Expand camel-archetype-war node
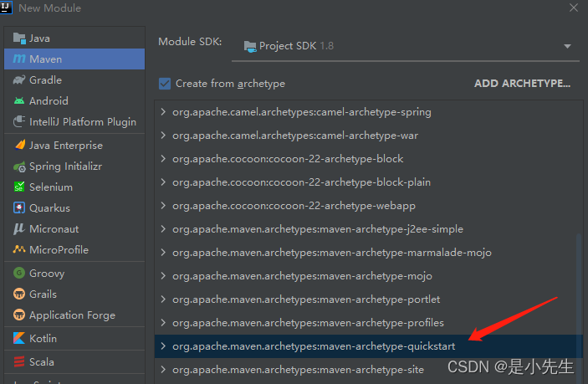Viewport: 588px width, 384px height. [x=163, y=135]
